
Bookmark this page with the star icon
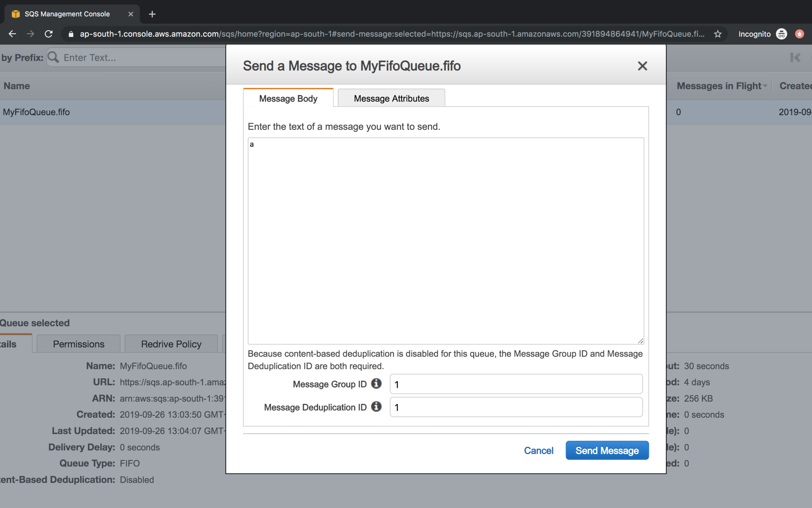coord(718,34)
